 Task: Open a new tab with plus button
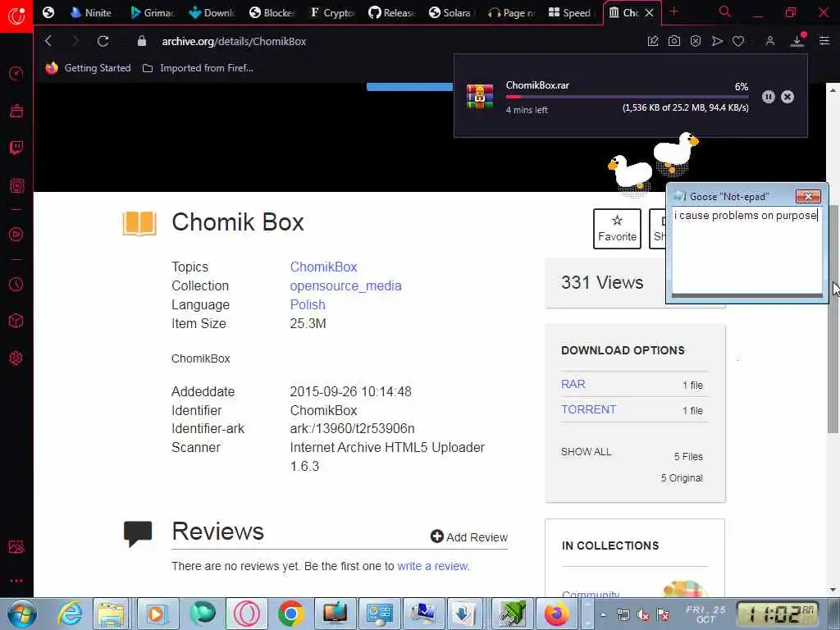pyautogui.click(x=674, y=11)
